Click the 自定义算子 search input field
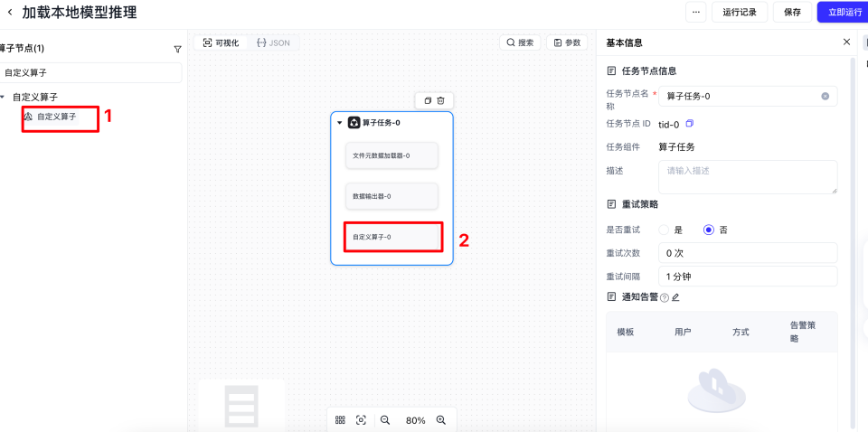The width and height of the screenshot is (868, 432). pos(90,72)
